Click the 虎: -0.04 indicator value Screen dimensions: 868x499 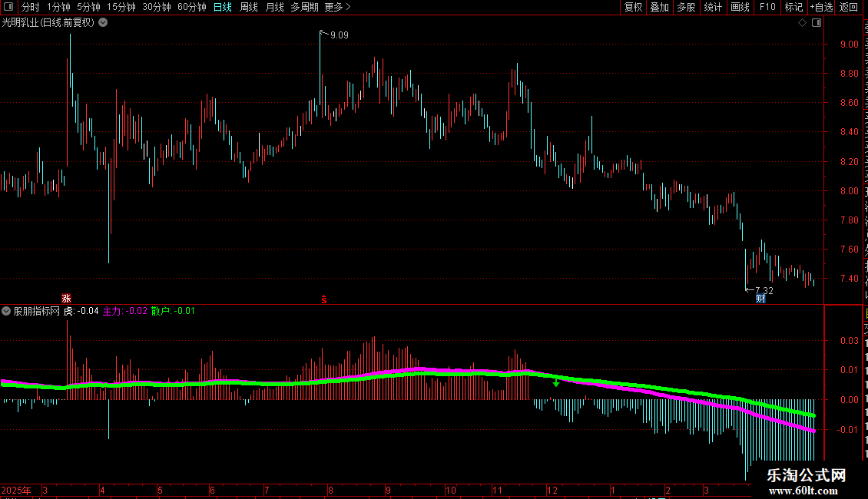(81, 311)
